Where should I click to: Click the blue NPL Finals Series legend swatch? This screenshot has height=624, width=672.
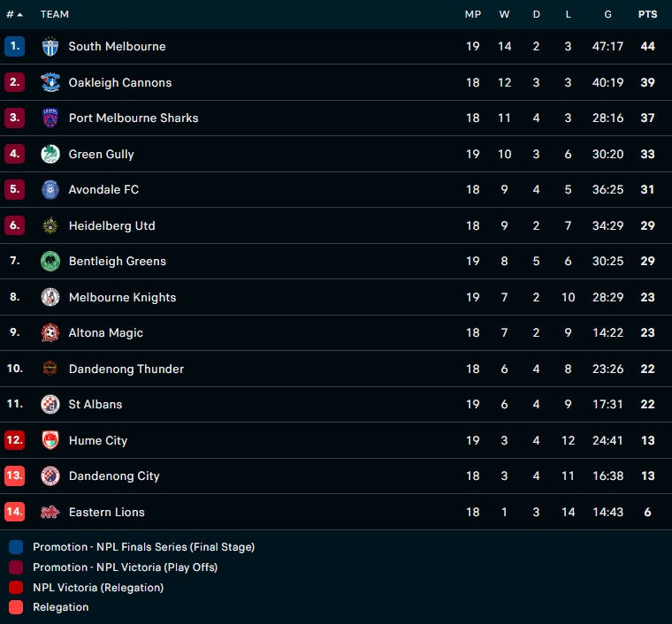(x=16, y=547)
